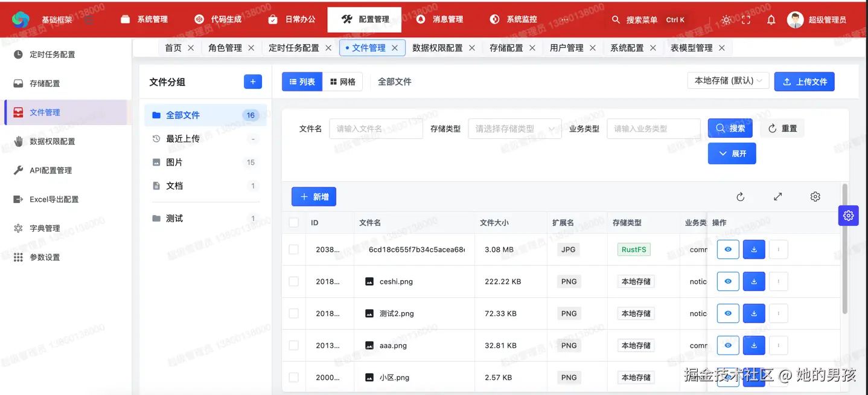Expand search filters with 展开 button
The image size is (868, 395).
point(732,153)
